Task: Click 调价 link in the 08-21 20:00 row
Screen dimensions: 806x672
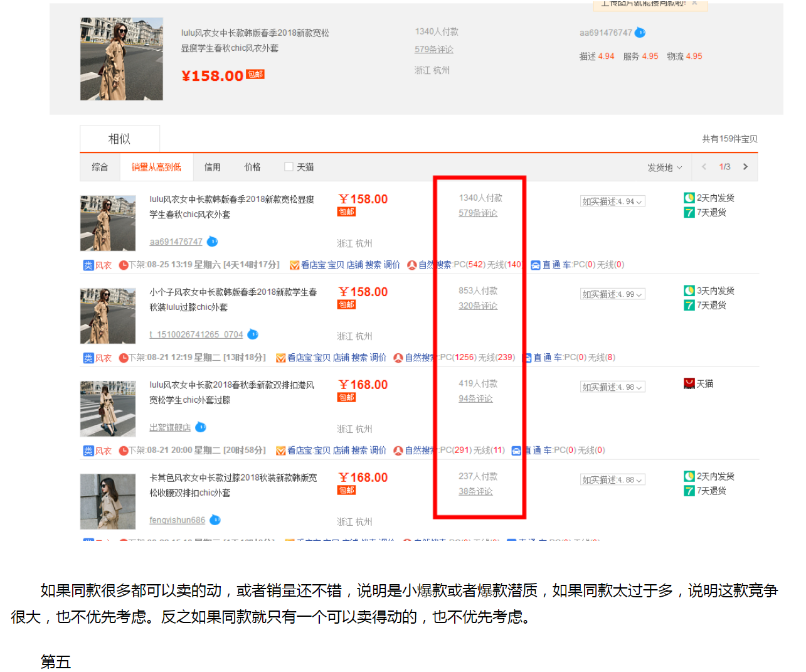Action: pyautogui.click(x=378, y=451)
